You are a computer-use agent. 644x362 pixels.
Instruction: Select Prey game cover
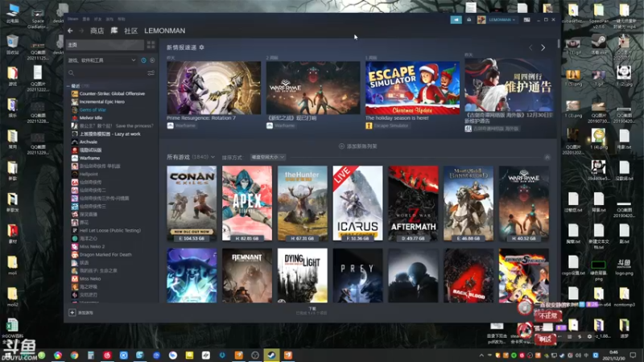tap(357, 275)
